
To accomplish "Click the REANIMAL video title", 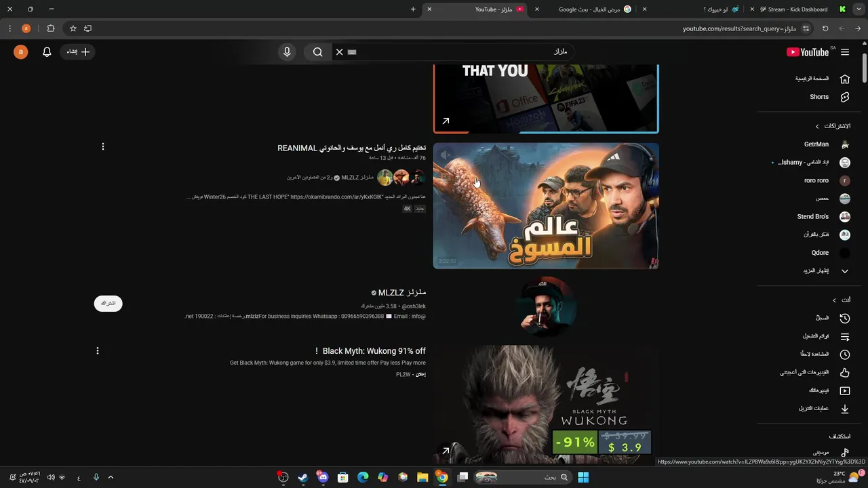I will pos(351,148).
